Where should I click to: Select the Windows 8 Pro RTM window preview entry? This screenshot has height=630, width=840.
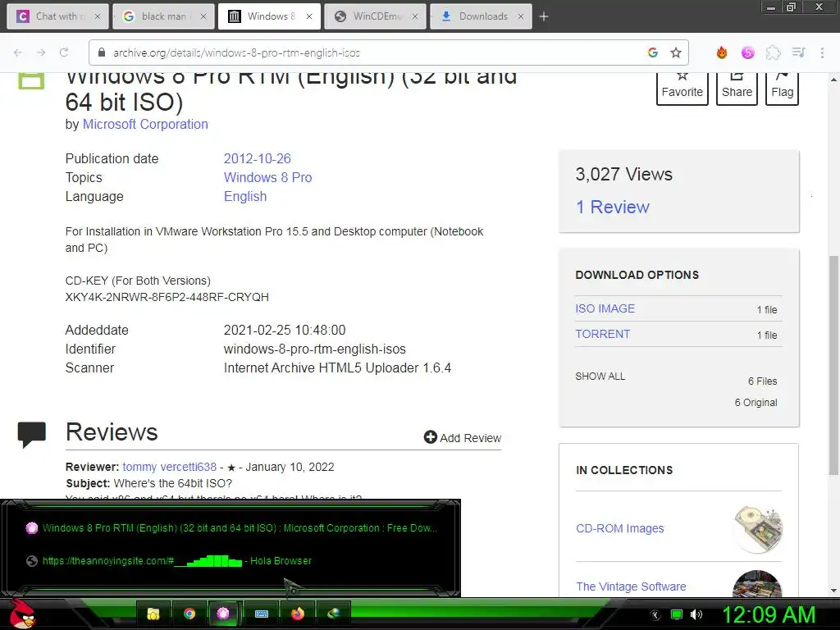(x=231, y=528)
